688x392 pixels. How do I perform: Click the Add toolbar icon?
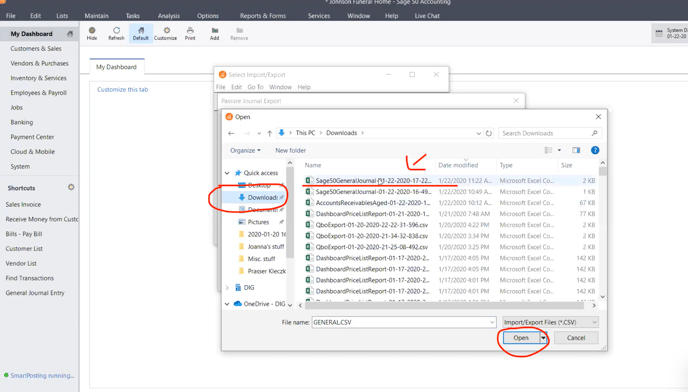pyautogui.click(x=215, y=30)
